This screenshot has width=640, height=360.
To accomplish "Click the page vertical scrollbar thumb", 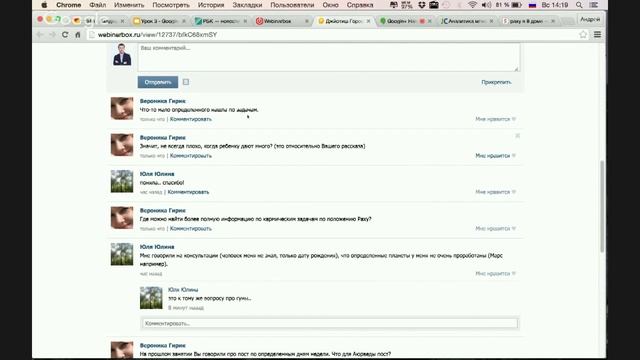I will (x=602, y=206).
